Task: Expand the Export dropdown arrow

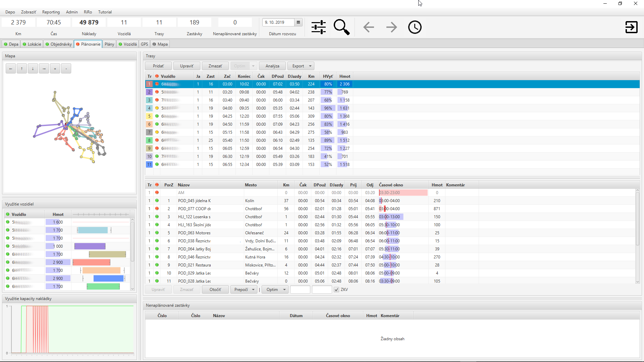Action: 310,66
